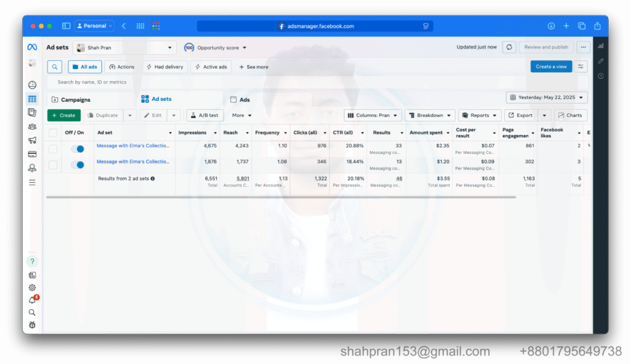Click the search magnifier filter icon
The image size is (631, 364).
[55, 67]
